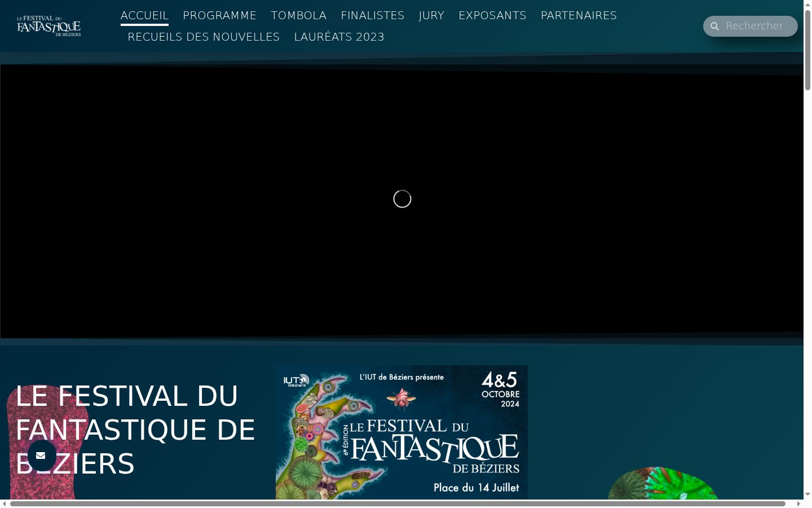Click the heading Le Festival du Fantastique de Béziers
812x508 pixels.
click(135, 430)
